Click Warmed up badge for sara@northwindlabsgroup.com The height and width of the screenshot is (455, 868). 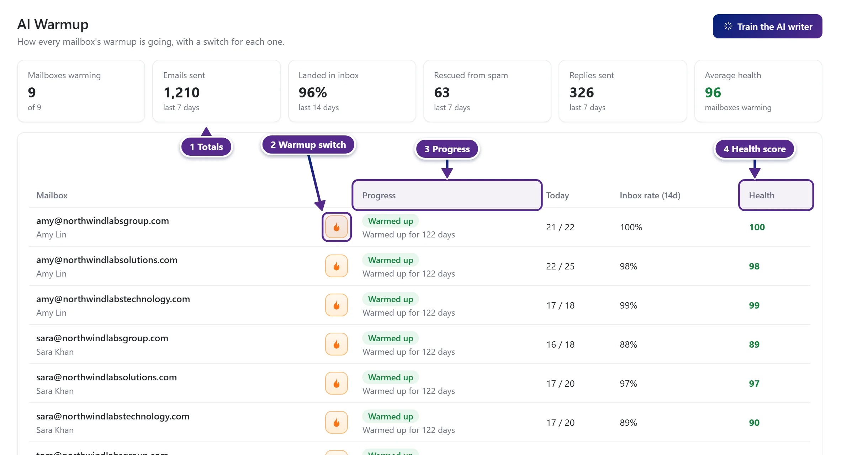(x=390, y=338)
